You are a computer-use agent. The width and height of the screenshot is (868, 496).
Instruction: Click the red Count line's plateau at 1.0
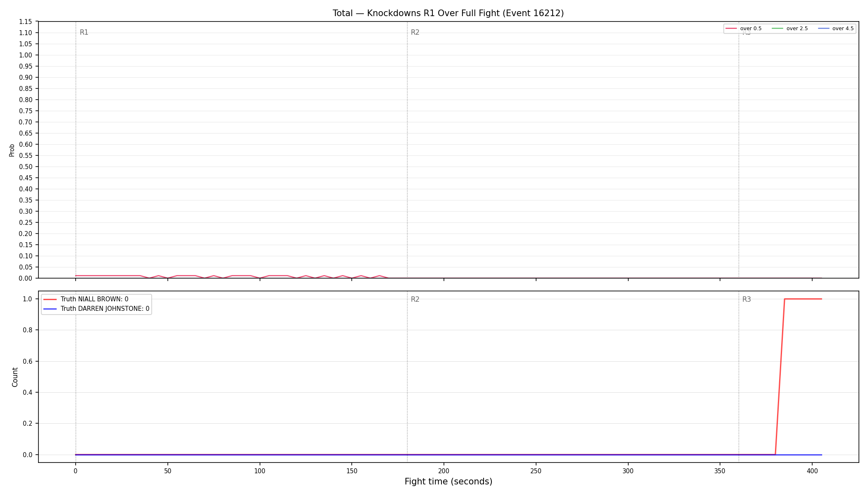[803, 299]
